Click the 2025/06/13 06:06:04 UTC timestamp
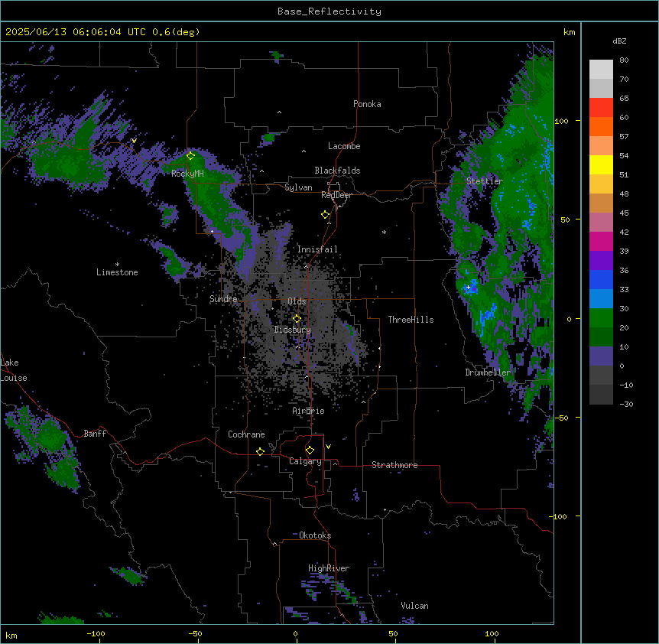659x644 pixels. [x=76, y=32]
